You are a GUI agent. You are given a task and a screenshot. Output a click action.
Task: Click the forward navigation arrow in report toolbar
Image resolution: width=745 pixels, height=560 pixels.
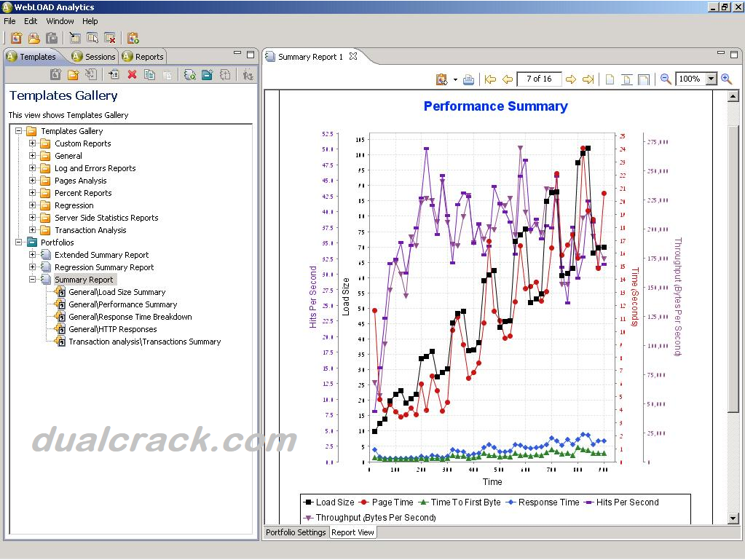tap(570, 79)
